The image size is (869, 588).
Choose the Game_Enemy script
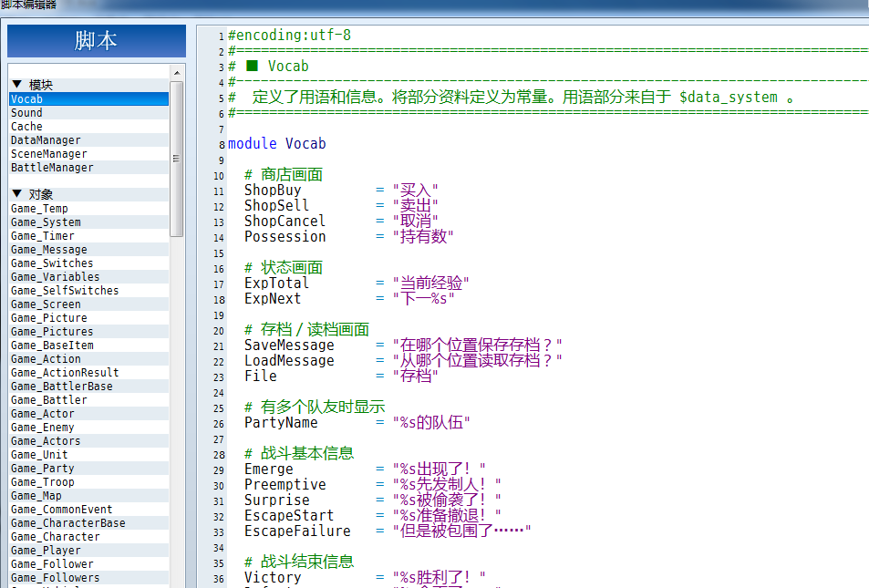(89, 428)
